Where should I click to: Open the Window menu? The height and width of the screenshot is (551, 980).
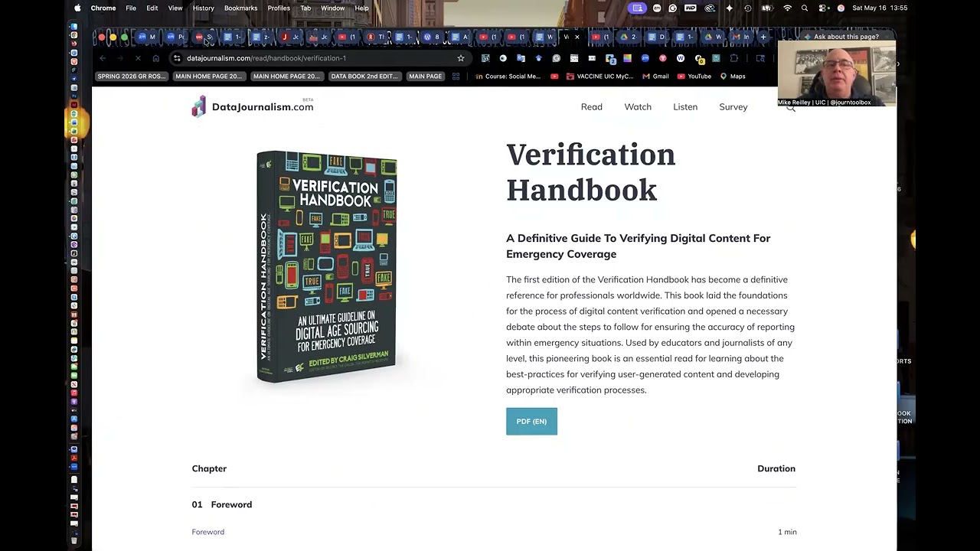tap(332, 8)
